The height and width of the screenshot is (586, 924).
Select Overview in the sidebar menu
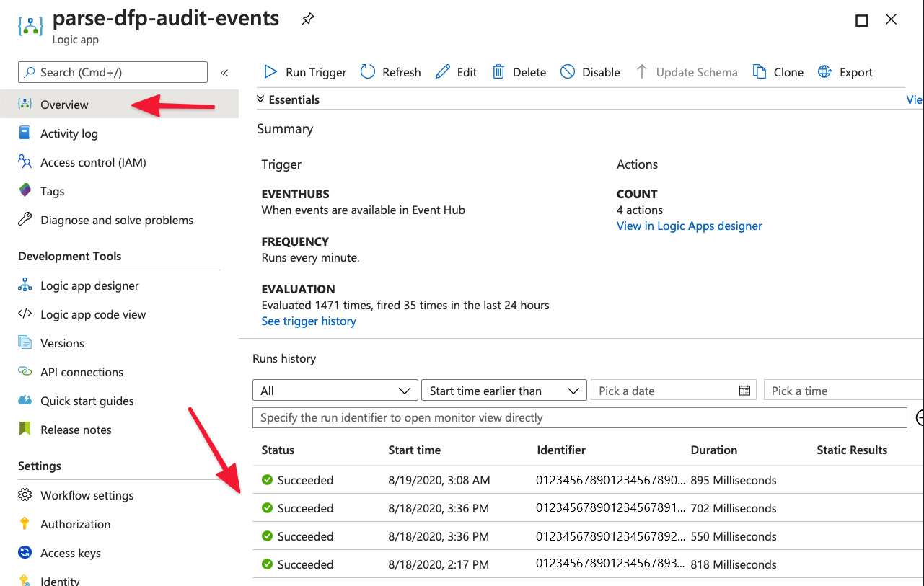119,104
